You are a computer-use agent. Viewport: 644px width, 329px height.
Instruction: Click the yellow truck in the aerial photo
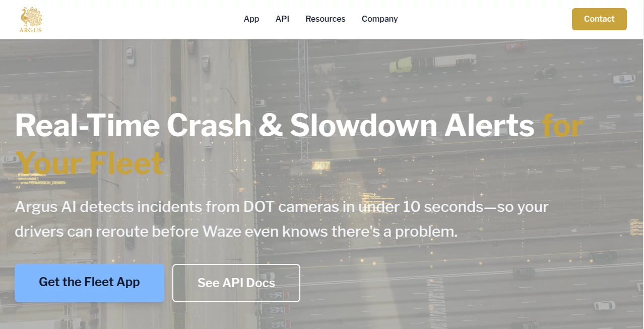tap(401, 64)
